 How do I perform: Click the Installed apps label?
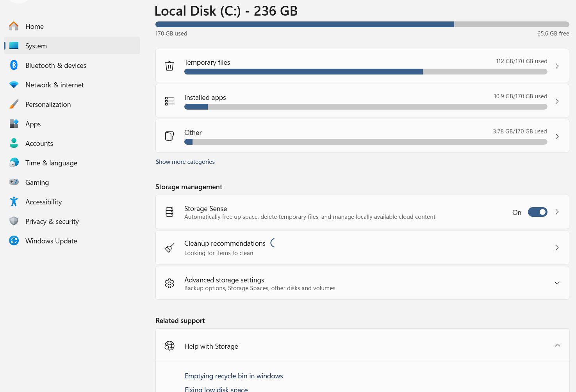pos(205,98)
